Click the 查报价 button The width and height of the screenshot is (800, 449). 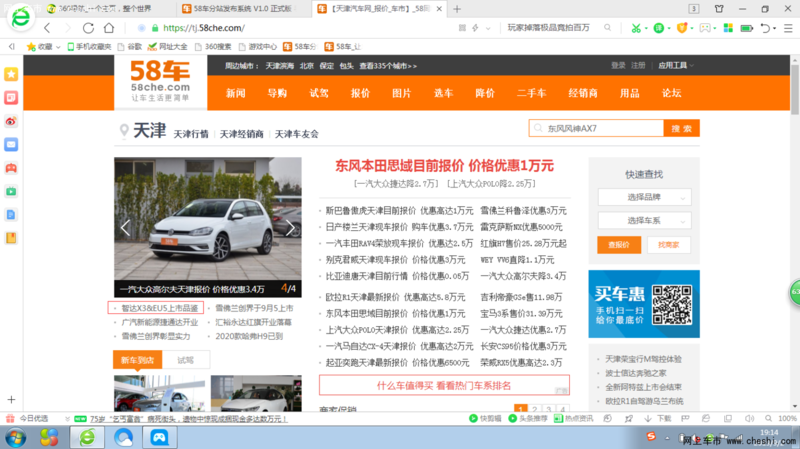[x=619, y=245]
